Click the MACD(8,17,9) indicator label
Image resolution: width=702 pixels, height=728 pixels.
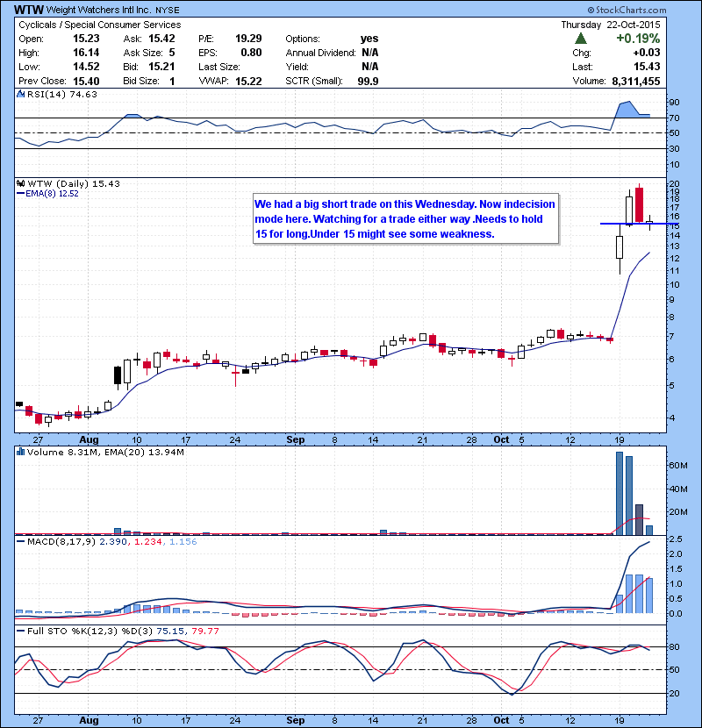61,541
